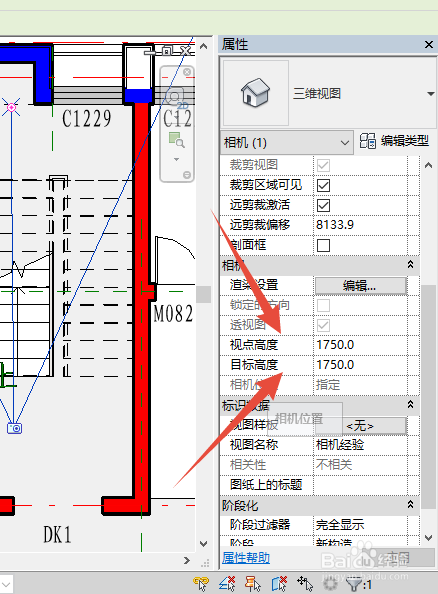The width and height of the screenshot is (438, 594).
Task: Toggle the 锁定的方向 checkbox
Action: click(323, 305)
